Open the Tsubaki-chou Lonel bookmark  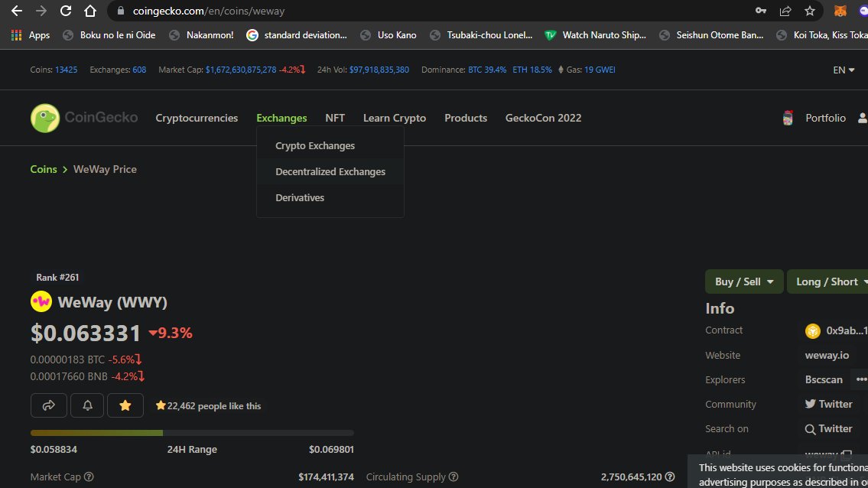482,35
